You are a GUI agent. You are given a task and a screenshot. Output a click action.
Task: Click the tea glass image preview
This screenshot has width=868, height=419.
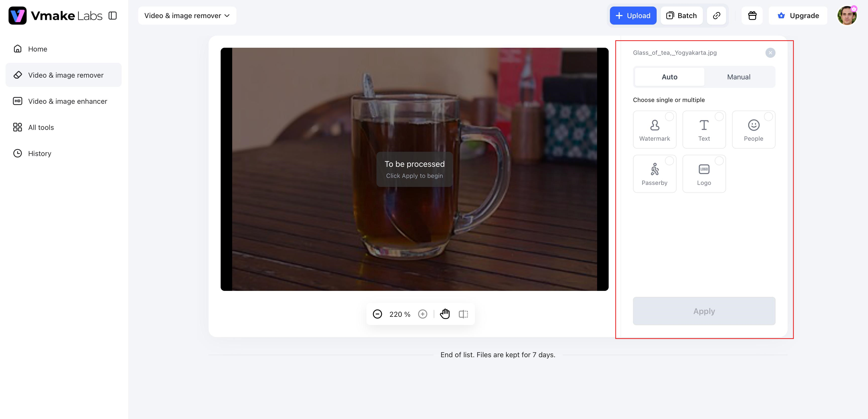(x=414, y=169)
